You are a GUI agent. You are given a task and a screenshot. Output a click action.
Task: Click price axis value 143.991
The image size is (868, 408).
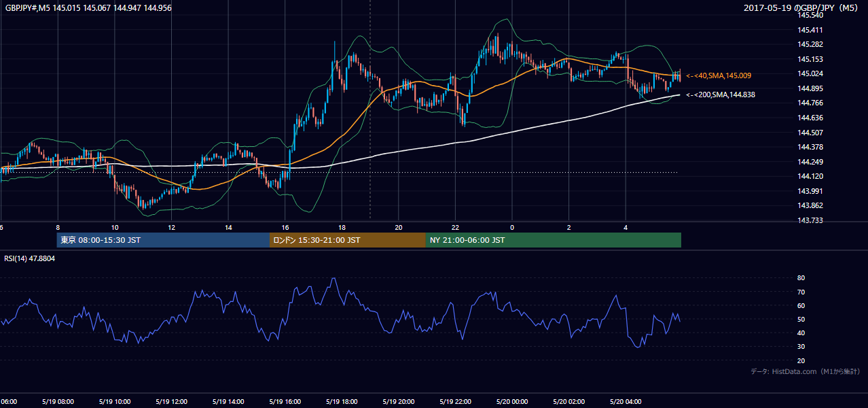pyautogui.click(x=811, y=191)
